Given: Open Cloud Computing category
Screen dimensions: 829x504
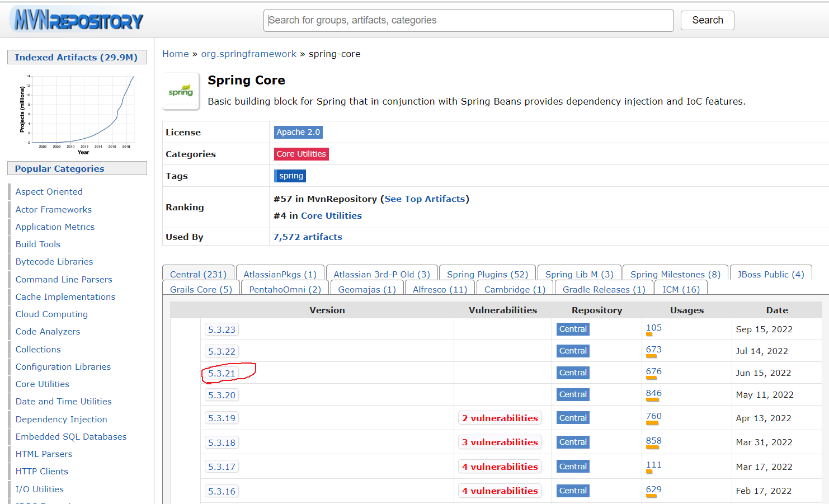Looking at the screenshot, I should (x=51, y=314).
